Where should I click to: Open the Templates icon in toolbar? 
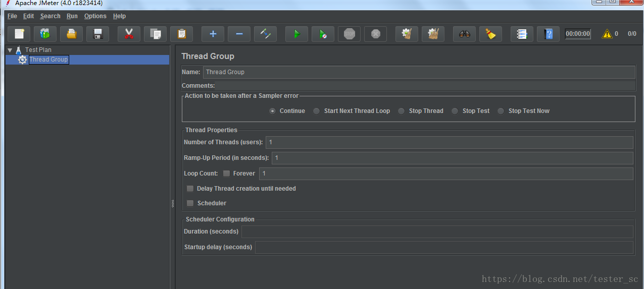click(x=45, y=34)
